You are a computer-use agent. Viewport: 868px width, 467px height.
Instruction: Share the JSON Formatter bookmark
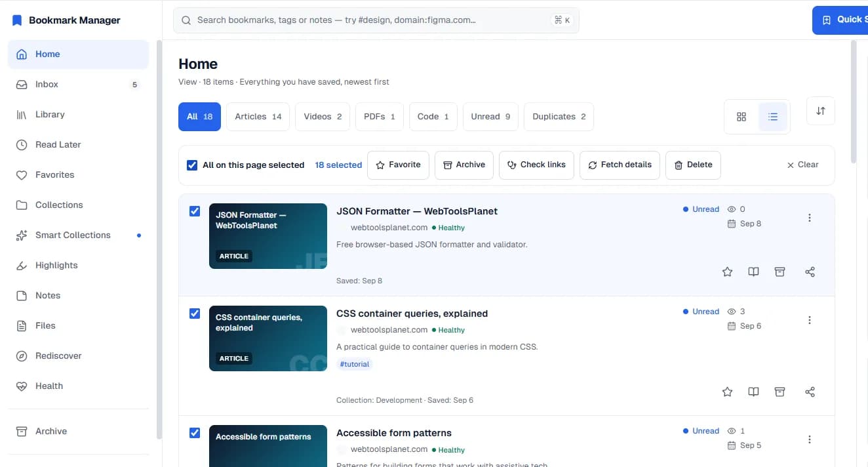(810, 272)
